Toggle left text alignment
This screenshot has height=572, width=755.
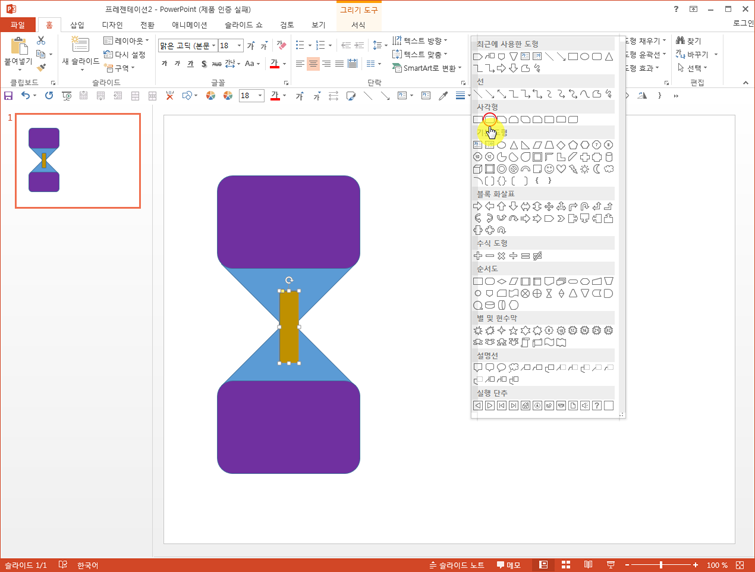click(x=300, y=64)
